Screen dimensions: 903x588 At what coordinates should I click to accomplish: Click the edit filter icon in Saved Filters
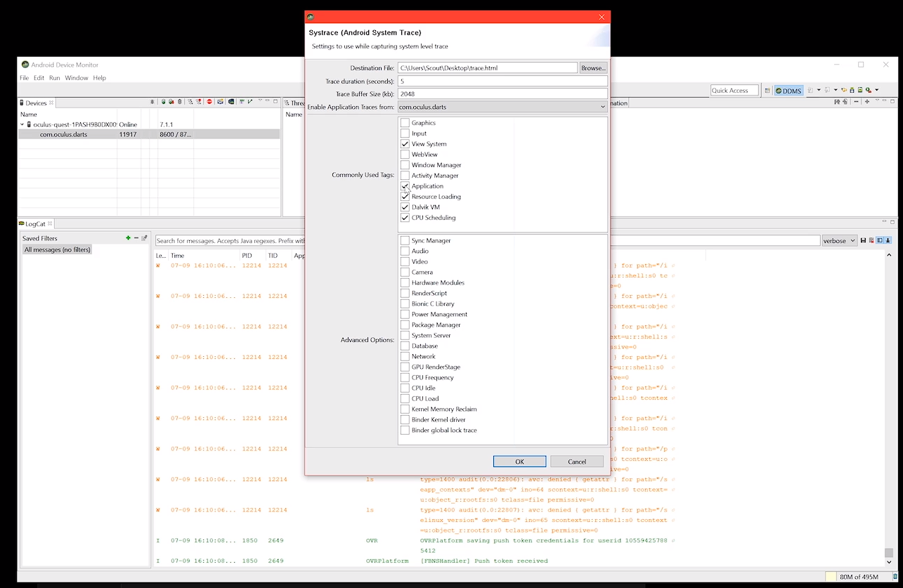pyautogui.click(x=144, y=237)
